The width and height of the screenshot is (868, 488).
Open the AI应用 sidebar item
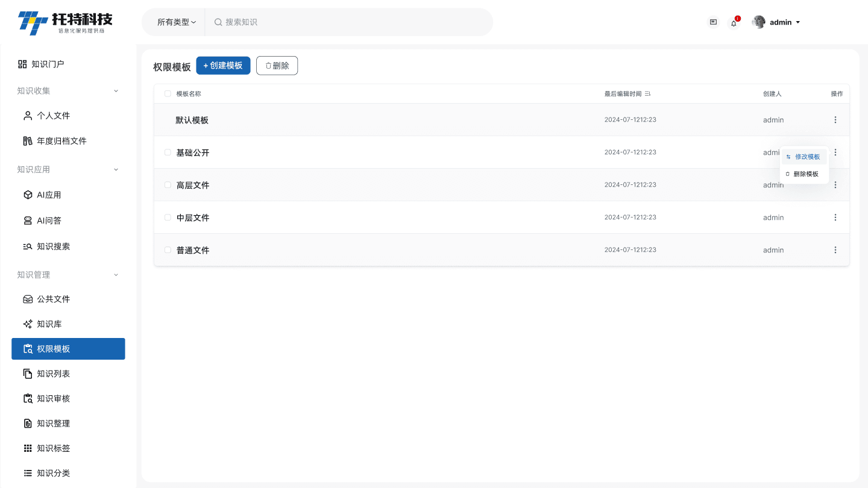click(49, 195)
